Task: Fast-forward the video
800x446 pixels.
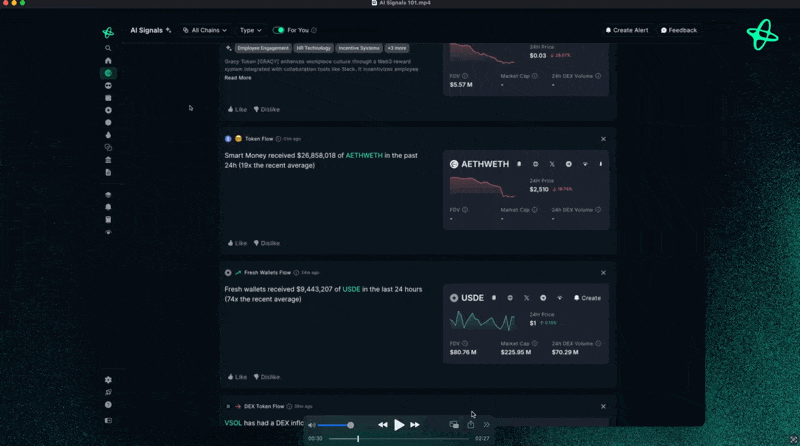Action: point(415,425)
